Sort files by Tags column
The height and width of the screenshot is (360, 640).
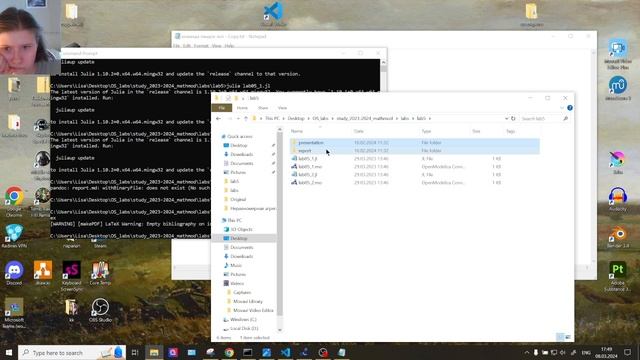tap(510, 131)
